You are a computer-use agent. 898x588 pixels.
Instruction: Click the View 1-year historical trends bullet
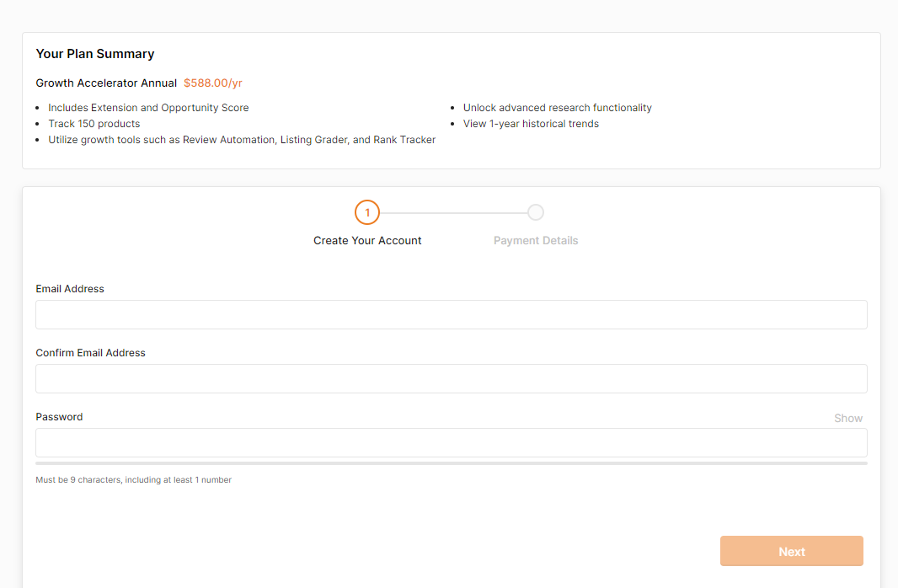531,124
